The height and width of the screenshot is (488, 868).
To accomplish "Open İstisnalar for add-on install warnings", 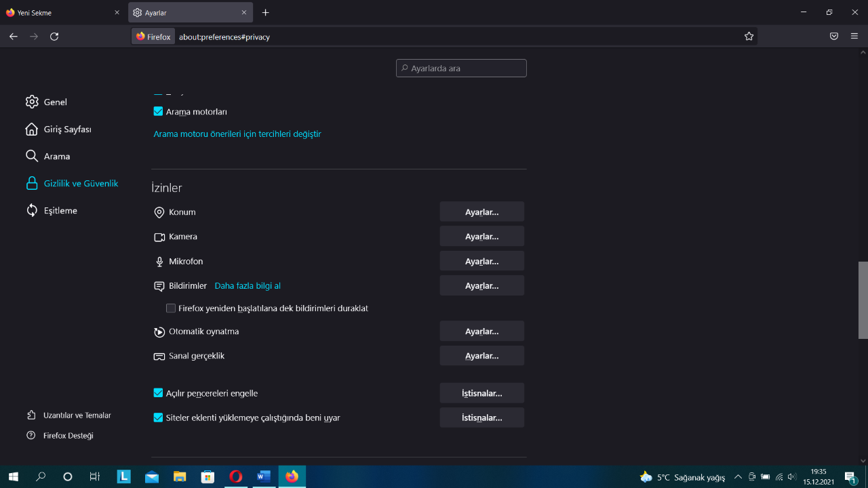I will click(482, 418).
